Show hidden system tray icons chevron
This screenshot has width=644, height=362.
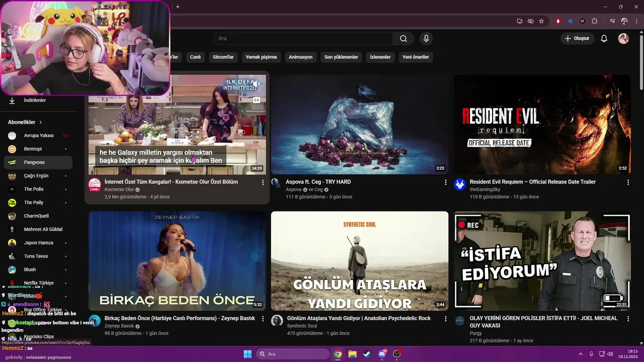coord(580,354)
